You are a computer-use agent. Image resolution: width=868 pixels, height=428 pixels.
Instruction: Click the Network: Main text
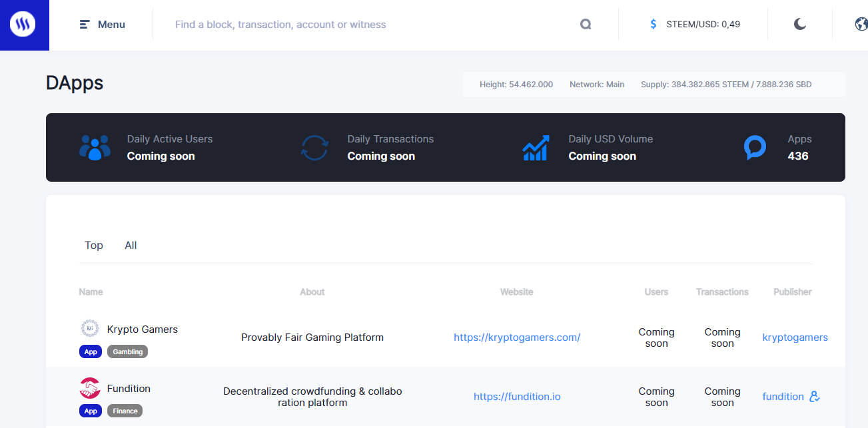click(x=597, y=85)
